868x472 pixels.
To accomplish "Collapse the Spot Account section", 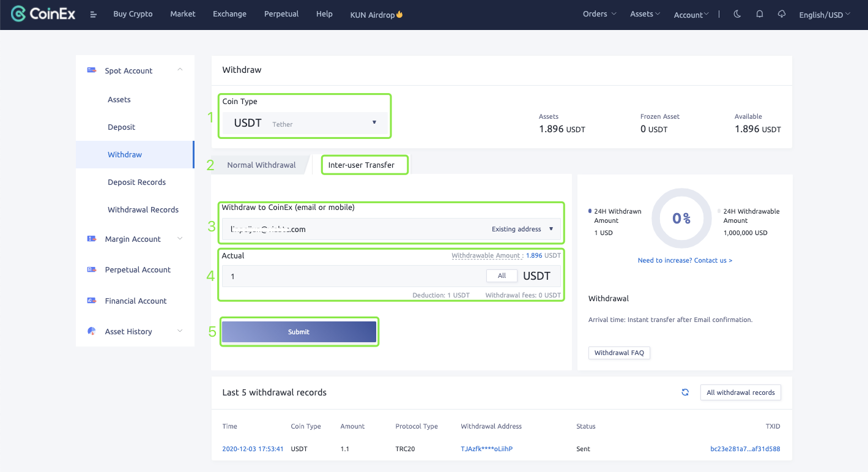I will point(180,70).
